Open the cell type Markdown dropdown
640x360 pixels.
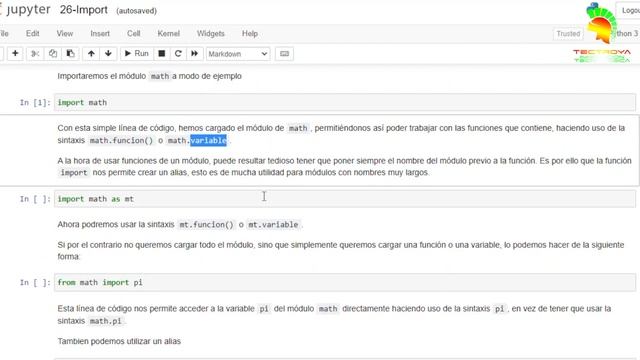tap(238, 54)
